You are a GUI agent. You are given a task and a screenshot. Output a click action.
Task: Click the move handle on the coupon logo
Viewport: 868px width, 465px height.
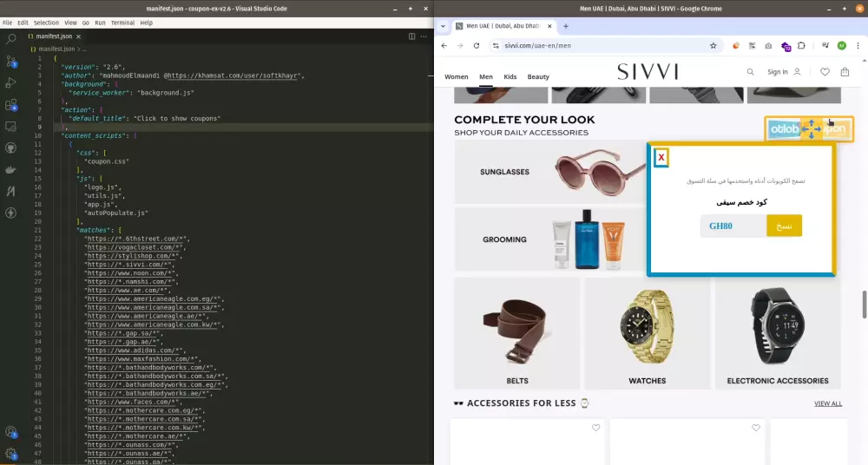pos(811,129)
